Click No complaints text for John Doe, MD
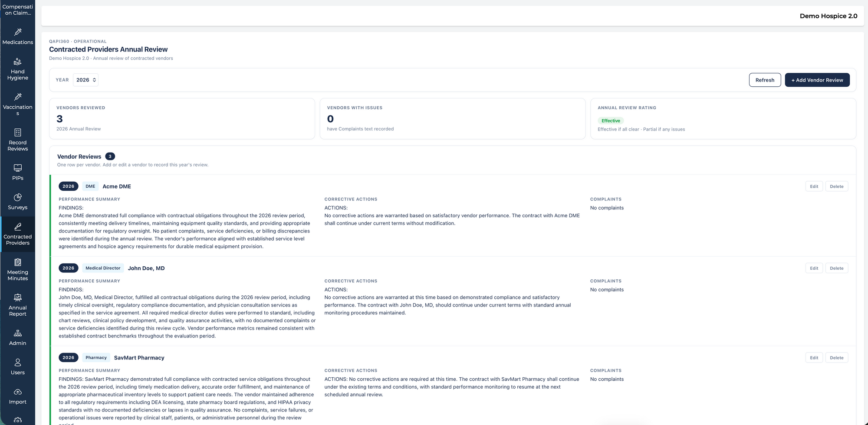The height and width of the screenshot is (425, 868). pos(607,290)
